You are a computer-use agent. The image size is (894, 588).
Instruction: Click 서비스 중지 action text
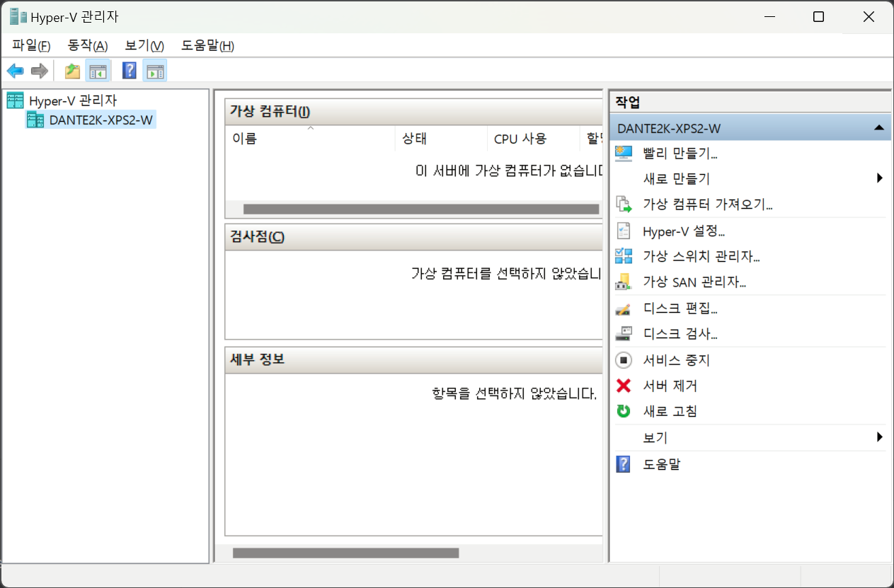[676, 360]
